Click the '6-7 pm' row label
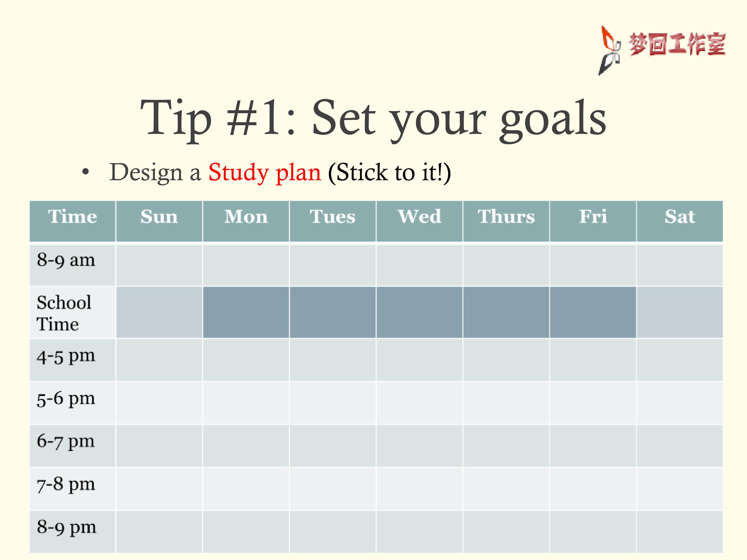Image resolution: width=747 pixels, height=560 pixels. point(66,442)
